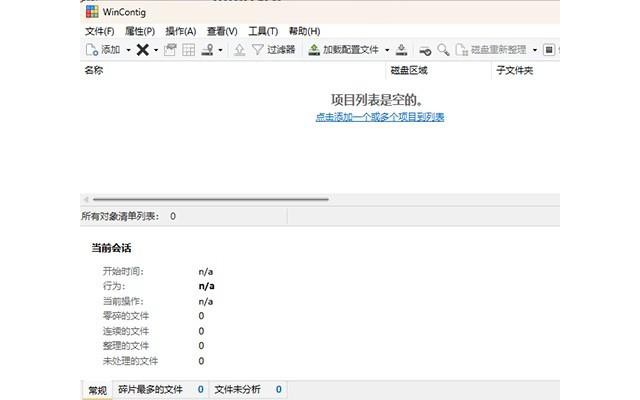Image resolution: width=640 pixels, height=400 pixels.
Task: Switch to the 常规 tab
Action: (98, 390)
